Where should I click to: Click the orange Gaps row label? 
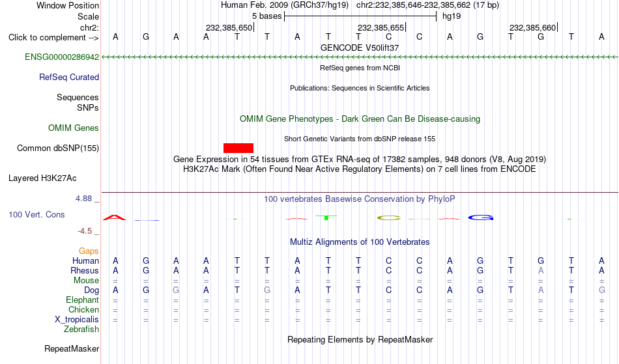pos(89,251)
